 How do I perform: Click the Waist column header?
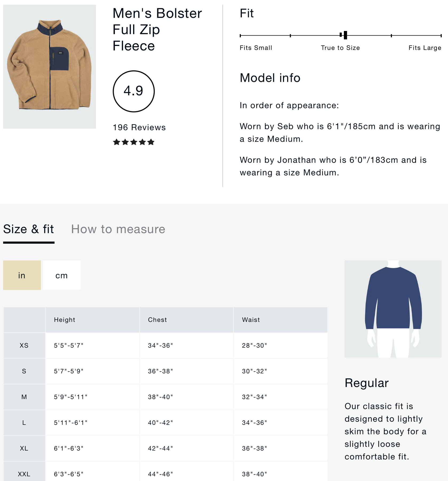coord(251,320)
